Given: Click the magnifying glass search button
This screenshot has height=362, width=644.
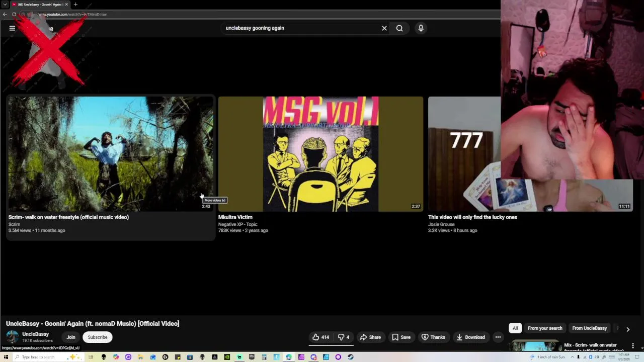Looking at the screenshot, I should coord(399,28).
